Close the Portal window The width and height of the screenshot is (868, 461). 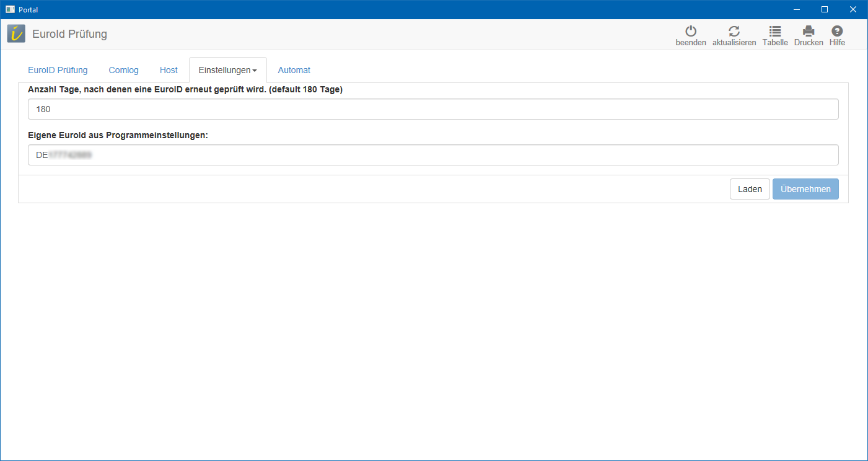[x=853, y=9]
